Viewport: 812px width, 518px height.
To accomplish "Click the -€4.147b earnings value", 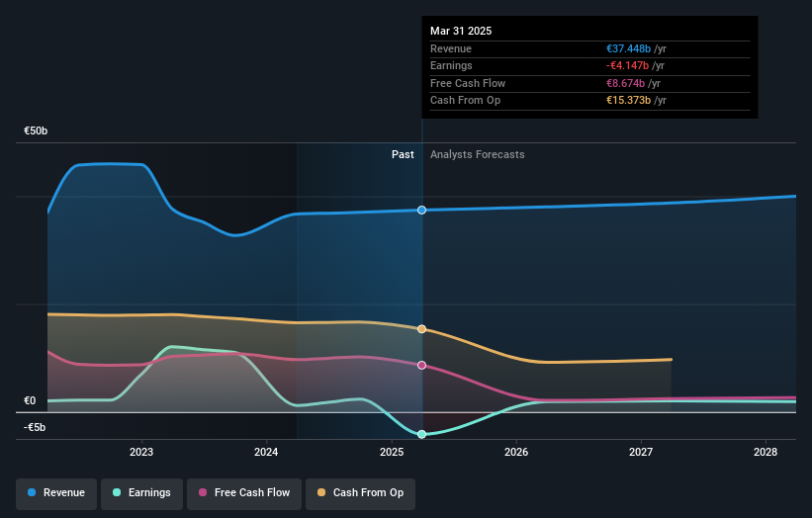I will pos(628,65).
